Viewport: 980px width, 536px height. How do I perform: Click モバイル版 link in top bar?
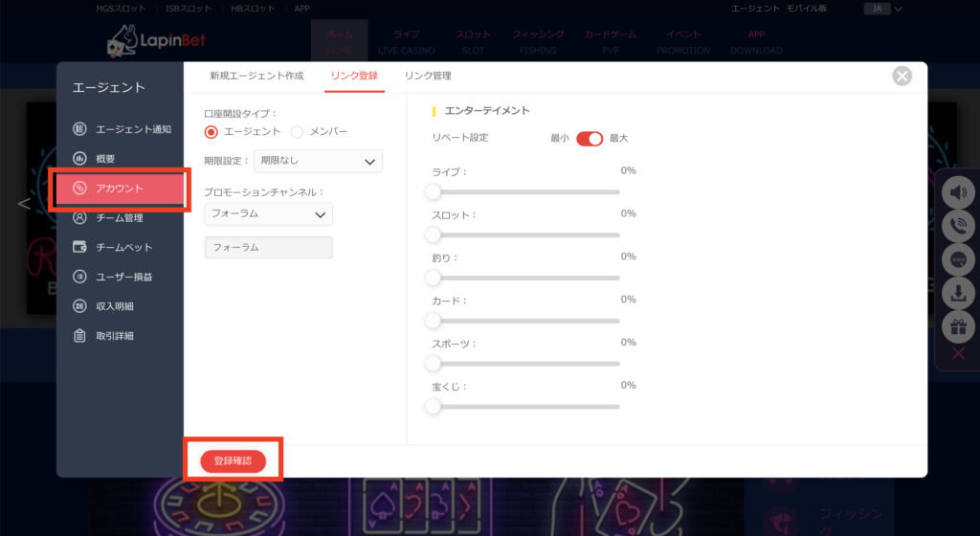point(806,8)
